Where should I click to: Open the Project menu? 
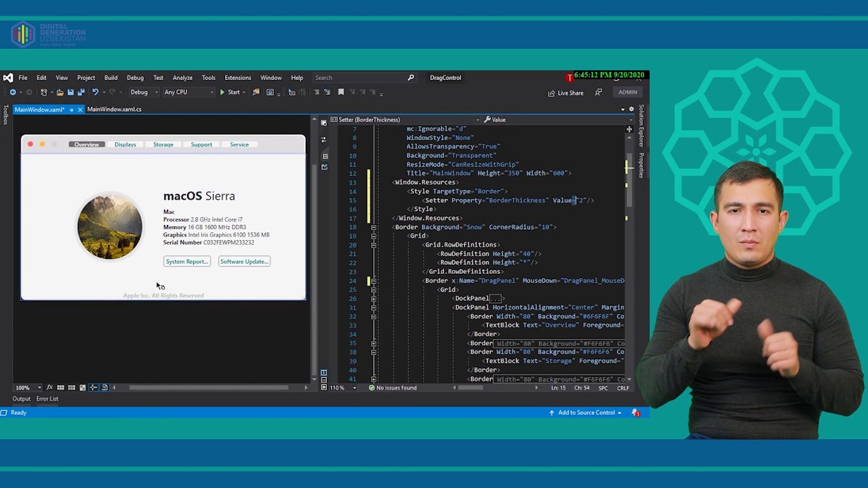[86, 77]
